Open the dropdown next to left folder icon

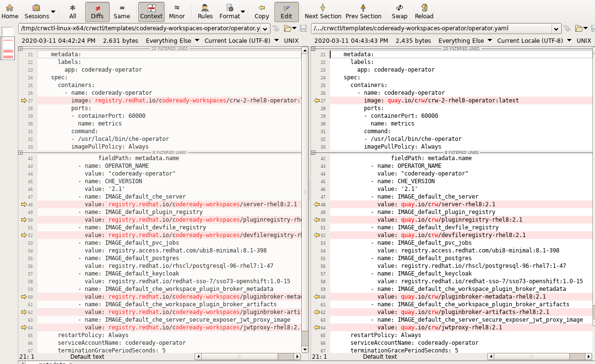point(295,28)
